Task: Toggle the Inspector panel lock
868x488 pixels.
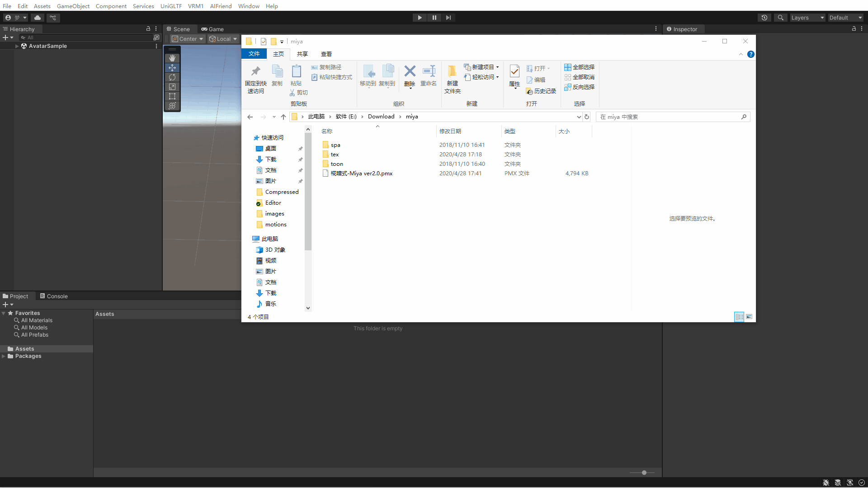Action: (854, 28)
